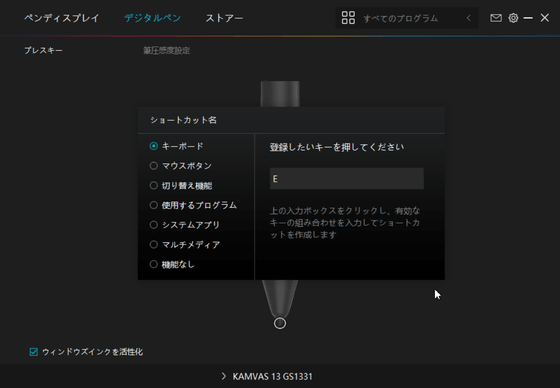Viewport: 560px width, 388px height.
Task: Select the 使用するプログラム radio option
Action: pyautogui.click(x=154, y=205)
